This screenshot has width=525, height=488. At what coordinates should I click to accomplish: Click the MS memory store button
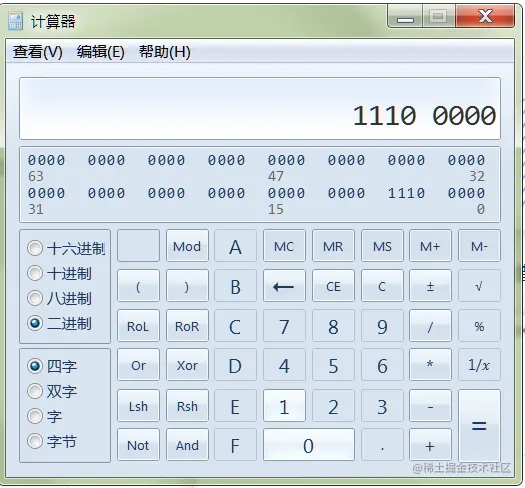coord(382,246)
